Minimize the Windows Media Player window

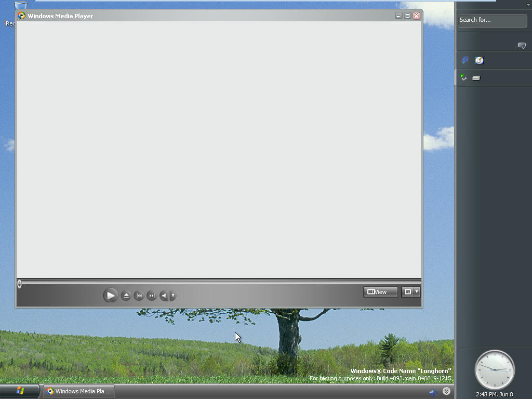398,16
